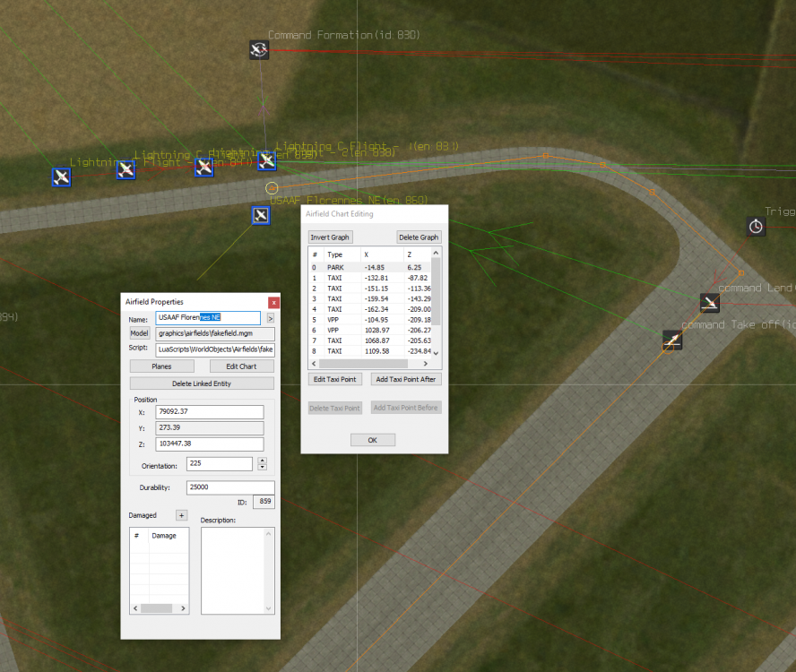Image resolution: width=796 pixels, height=672 pixels.
Task: Confirm chart editing with OK
Action: tap(373, 440)
